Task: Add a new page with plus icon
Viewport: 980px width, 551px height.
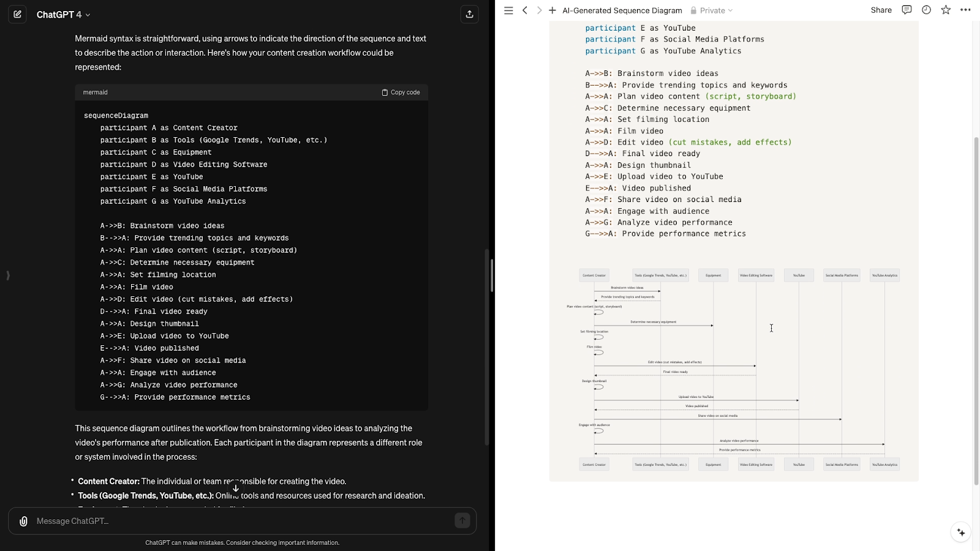Action: point(552,10)
